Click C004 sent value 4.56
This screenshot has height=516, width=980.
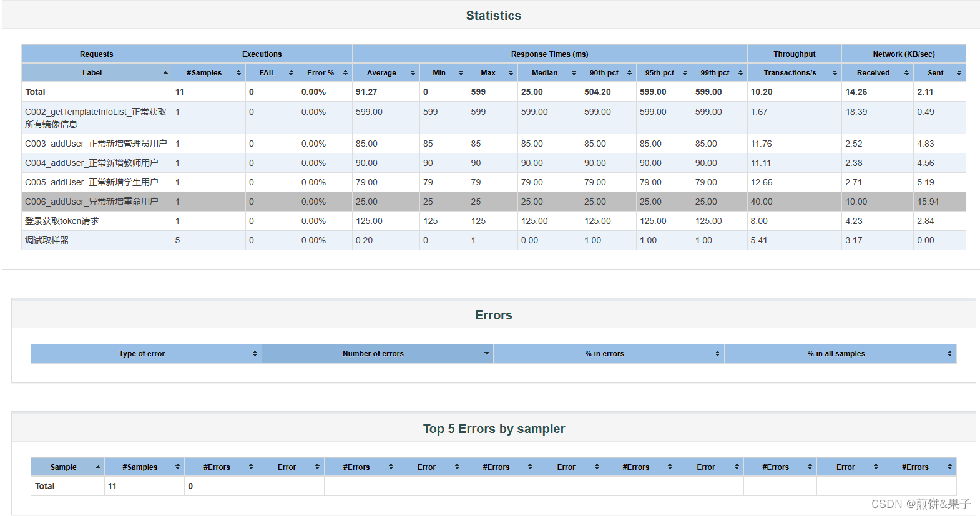point(926,163)
